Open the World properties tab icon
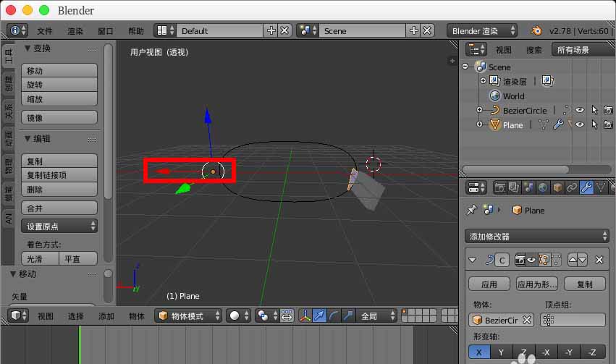The width and height of the screenshot is (616, 364). tap(543, 187)
